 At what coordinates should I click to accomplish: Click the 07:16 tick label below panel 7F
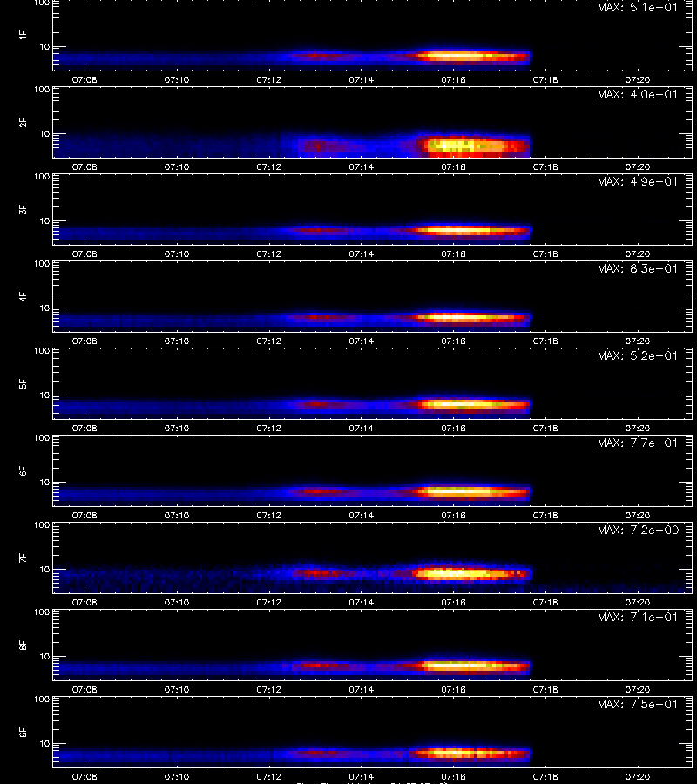453,603
